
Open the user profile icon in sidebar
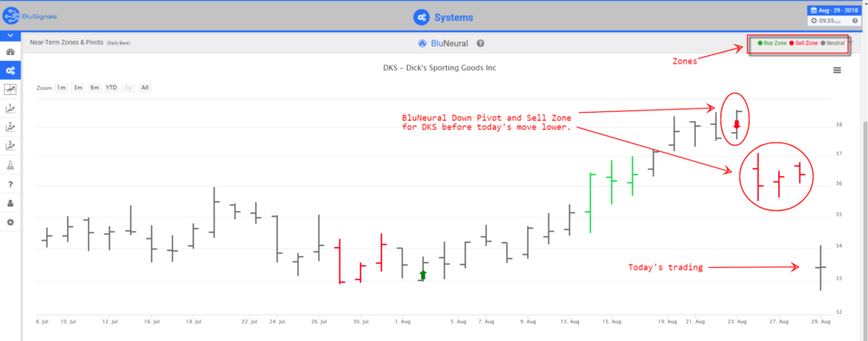tap(10, 203)
